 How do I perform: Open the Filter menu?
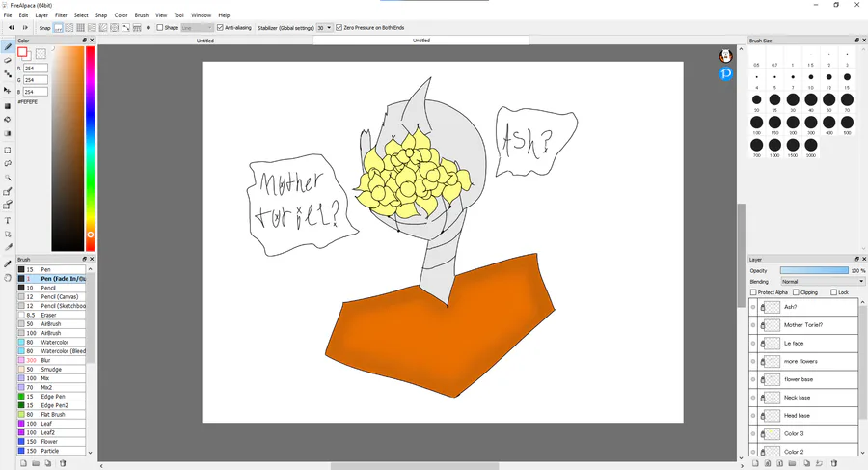(61, 15)
